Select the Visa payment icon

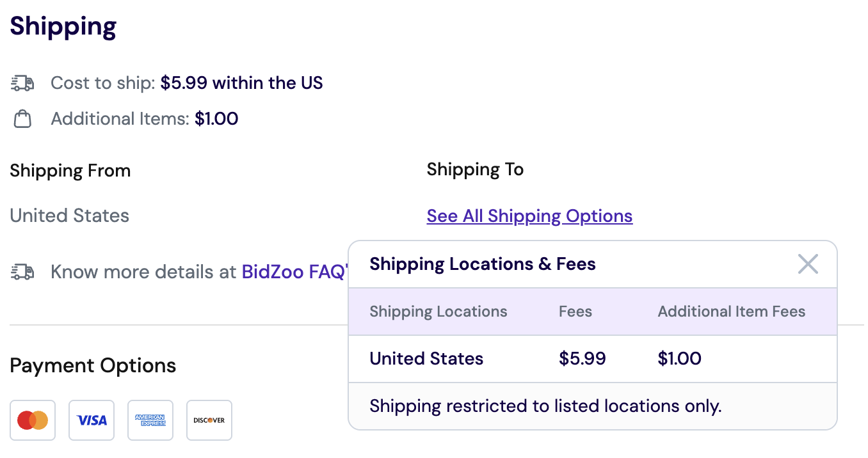click(92, 420)
